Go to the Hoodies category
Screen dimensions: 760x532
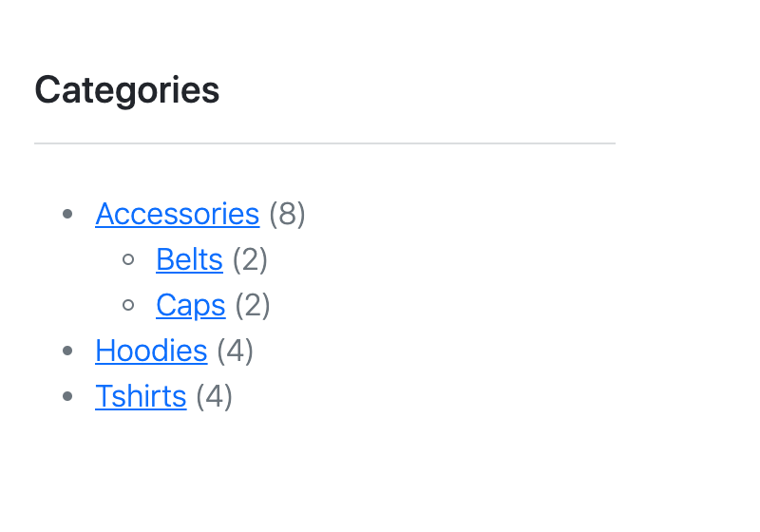point(151,351)
